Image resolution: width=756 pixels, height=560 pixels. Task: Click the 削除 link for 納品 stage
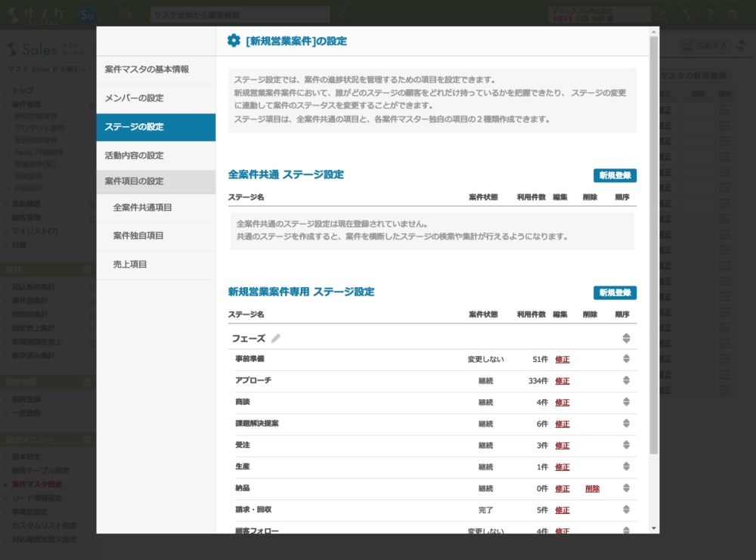[x=592, y=489]
